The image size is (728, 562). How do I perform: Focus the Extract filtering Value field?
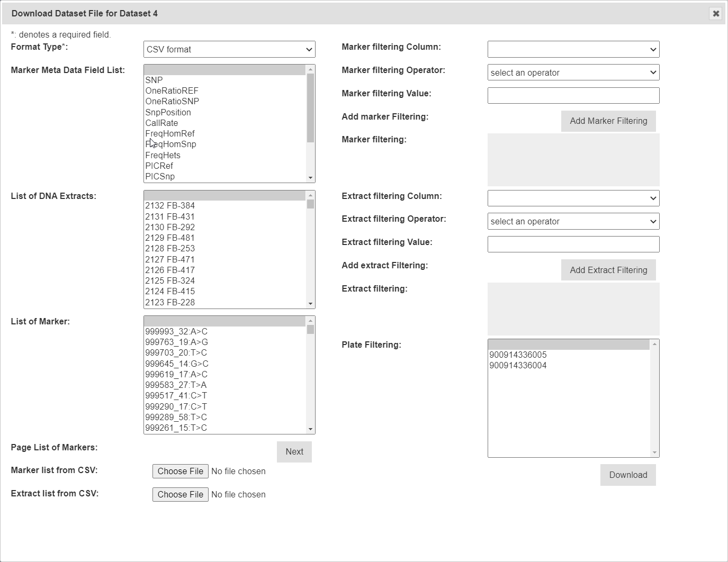[x=573, y=244]
